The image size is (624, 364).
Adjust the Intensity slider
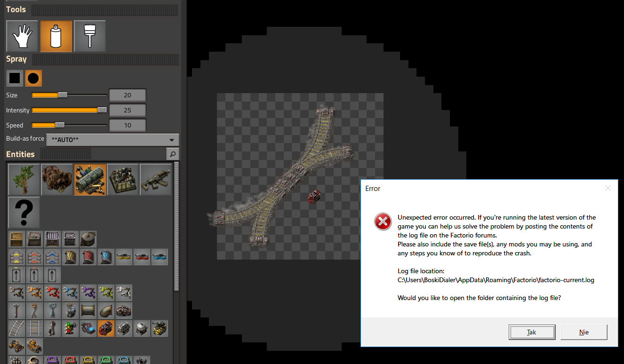pyautogui.click(x=69, y=110)
